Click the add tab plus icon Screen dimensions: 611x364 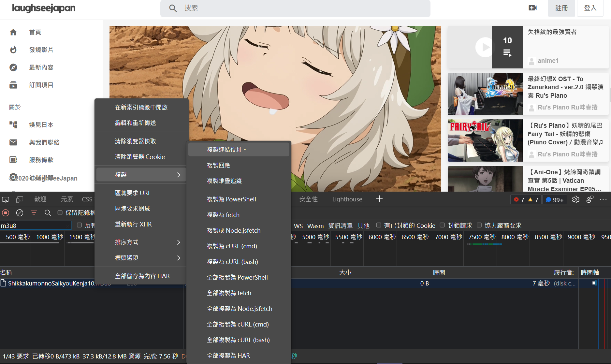point(379,199)
